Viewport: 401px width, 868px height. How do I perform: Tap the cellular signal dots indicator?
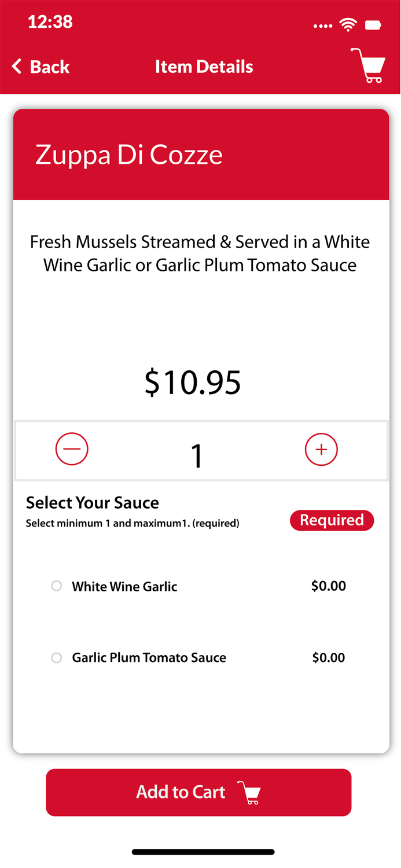pos(323,25)
